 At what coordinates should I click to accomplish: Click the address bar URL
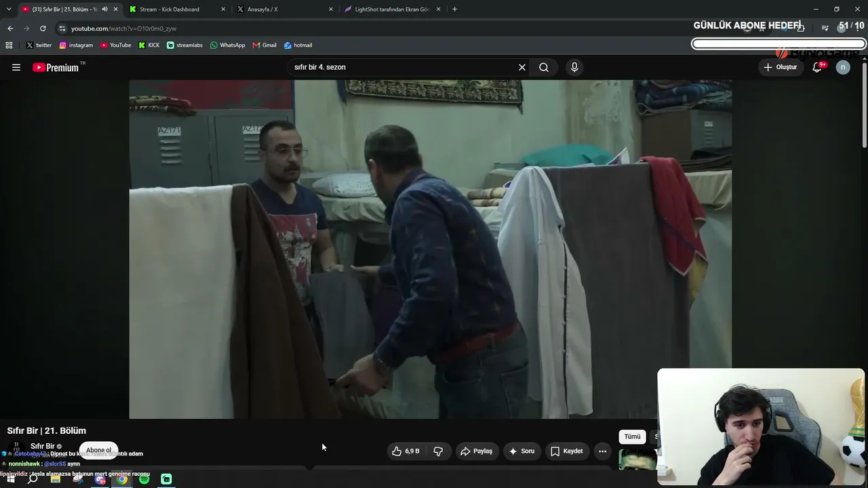pyautogui.click(x=123, y=28)
